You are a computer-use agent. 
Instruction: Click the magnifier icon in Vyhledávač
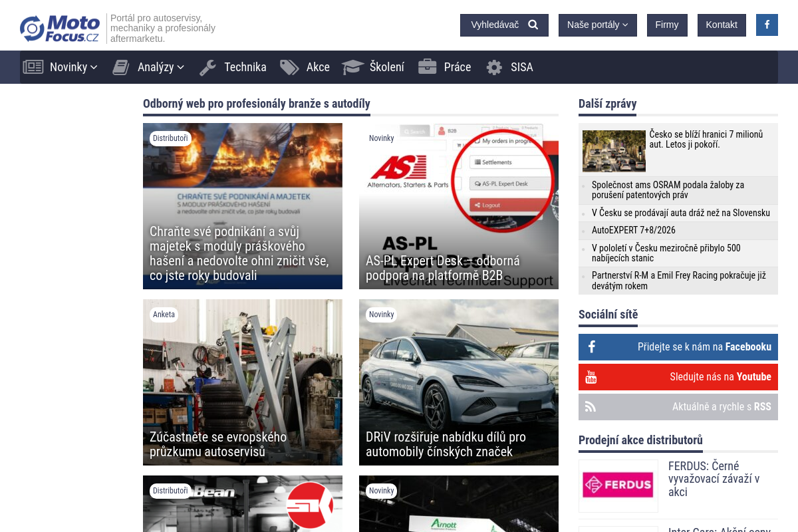(533, 25)
